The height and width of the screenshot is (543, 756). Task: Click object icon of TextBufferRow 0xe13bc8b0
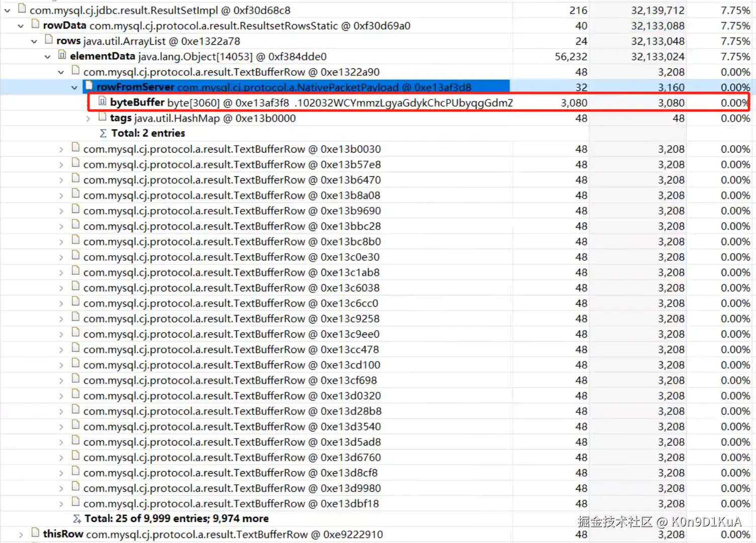click(75, 240)
